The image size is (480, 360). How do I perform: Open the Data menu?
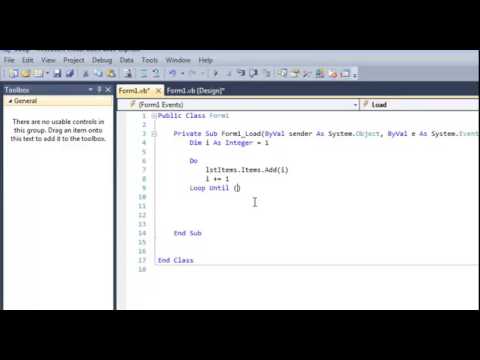coord(127,60)
